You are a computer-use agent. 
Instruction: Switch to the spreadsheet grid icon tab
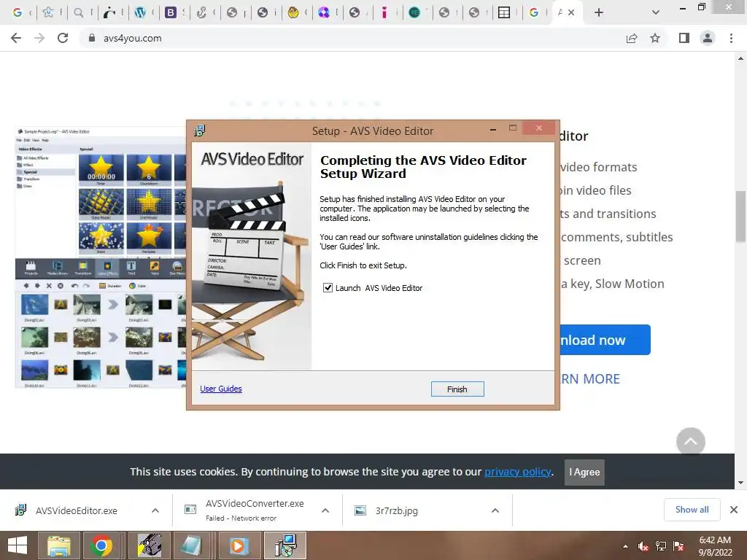coord(504,13)
